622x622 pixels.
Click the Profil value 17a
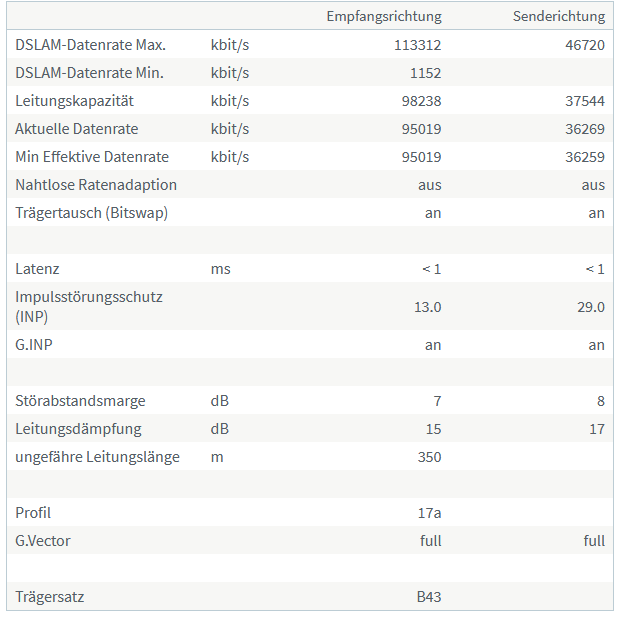click(x=429, y=514)
